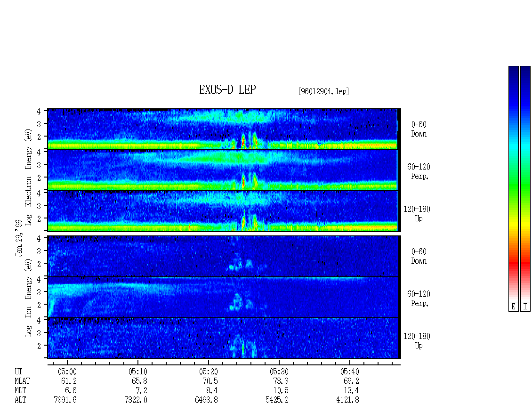Click the ALT value 5425.2
The height and width of the screenshot is (412, 532).
tap(277, 400)
